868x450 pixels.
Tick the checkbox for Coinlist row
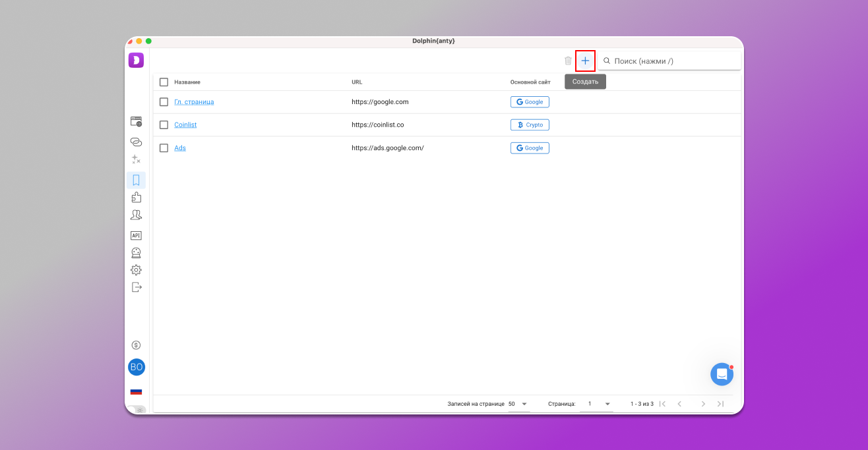pos(164,125)
